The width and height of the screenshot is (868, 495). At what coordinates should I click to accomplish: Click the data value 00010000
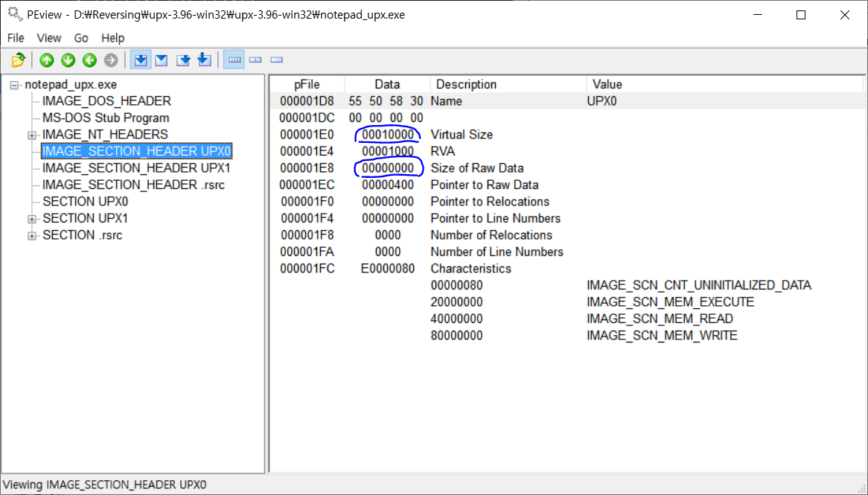(x=388, y=135)
